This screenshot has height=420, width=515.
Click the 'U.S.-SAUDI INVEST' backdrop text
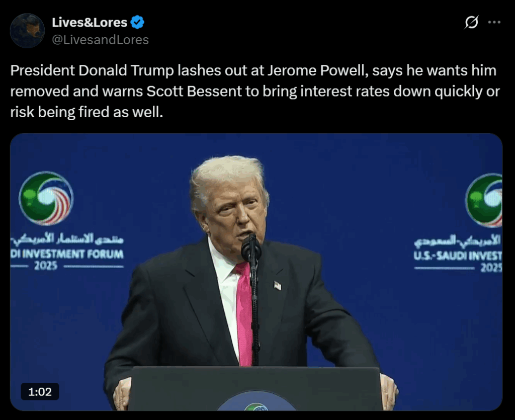pyautogui.click(x=458, y=256)
